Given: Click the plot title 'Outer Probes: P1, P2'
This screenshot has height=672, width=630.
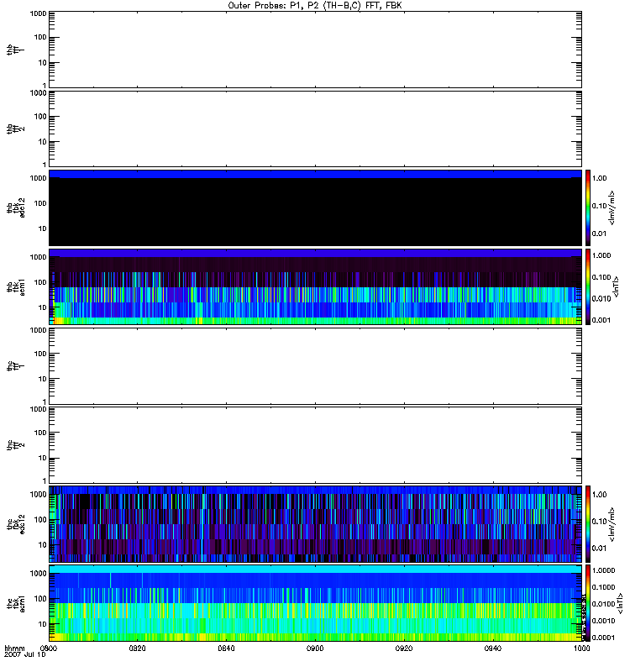Looking at the screenshot, I should 315,5.
